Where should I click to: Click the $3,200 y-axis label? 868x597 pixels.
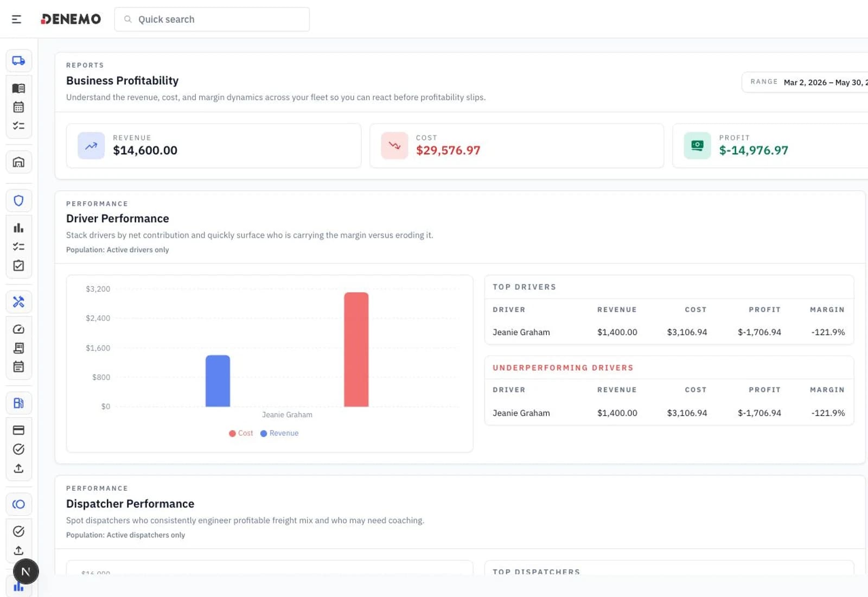tap(98, 289)
